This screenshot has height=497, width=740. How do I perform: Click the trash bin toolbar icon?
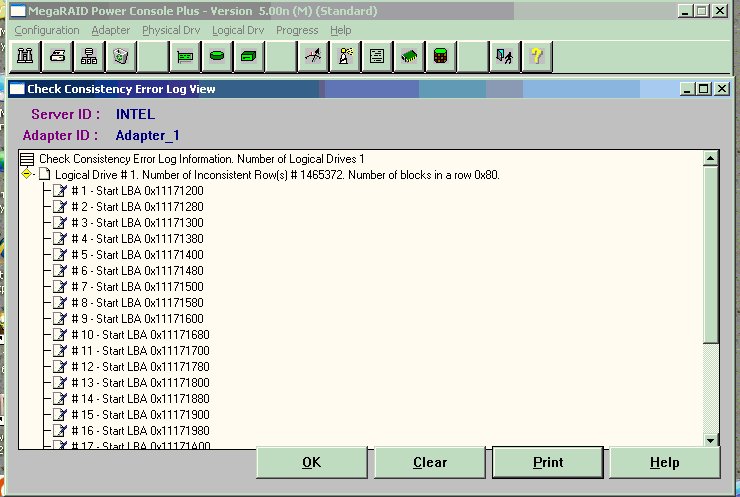[x=121, y=57]
